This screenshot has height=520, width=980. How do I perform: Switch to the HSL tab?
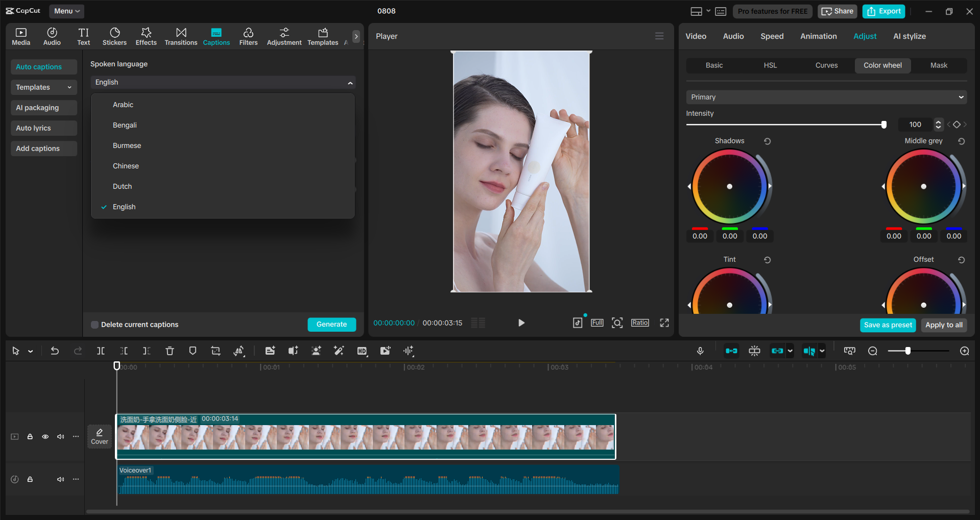point(770,65)
